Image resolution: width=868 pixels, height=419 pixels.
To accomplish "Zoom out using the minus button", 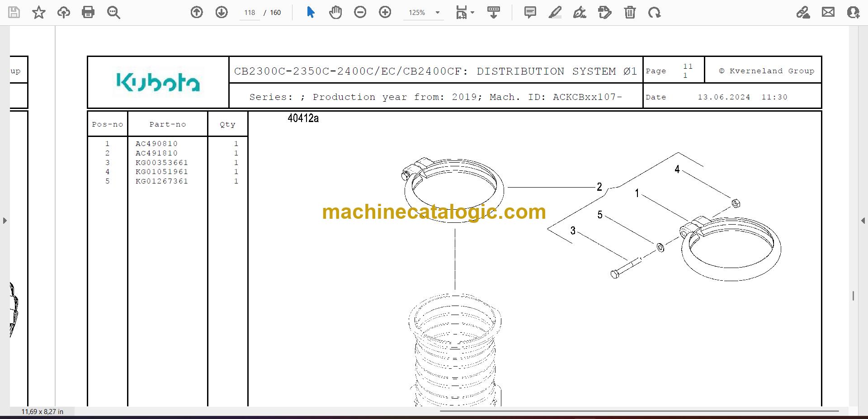I will (360, 12).
